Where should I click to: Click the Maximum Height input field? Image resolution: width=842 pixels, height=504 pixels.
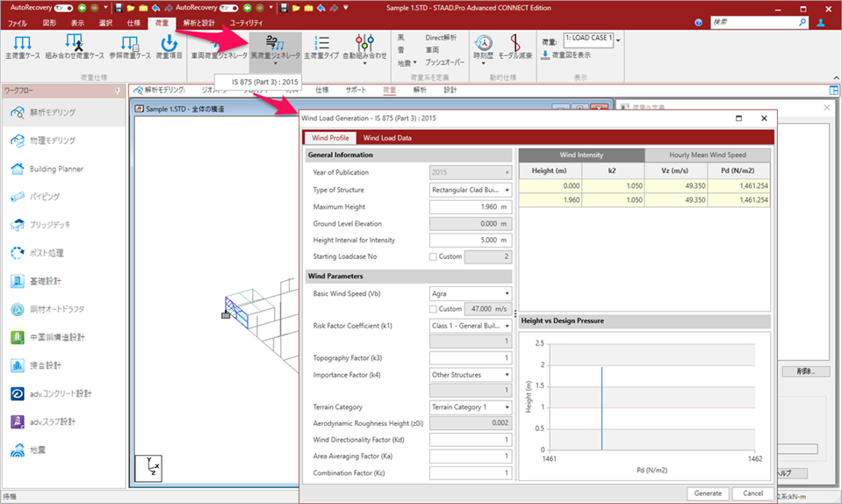[471, 206]
